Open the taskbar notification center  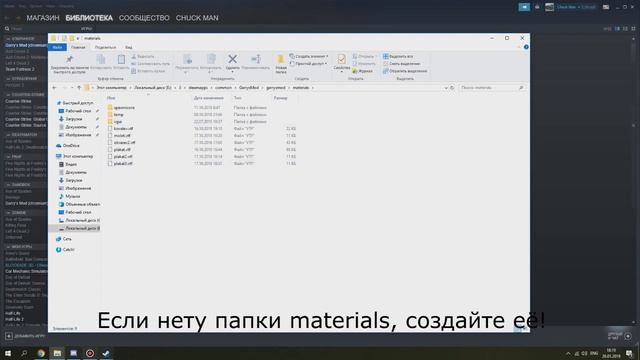(629, 353)
